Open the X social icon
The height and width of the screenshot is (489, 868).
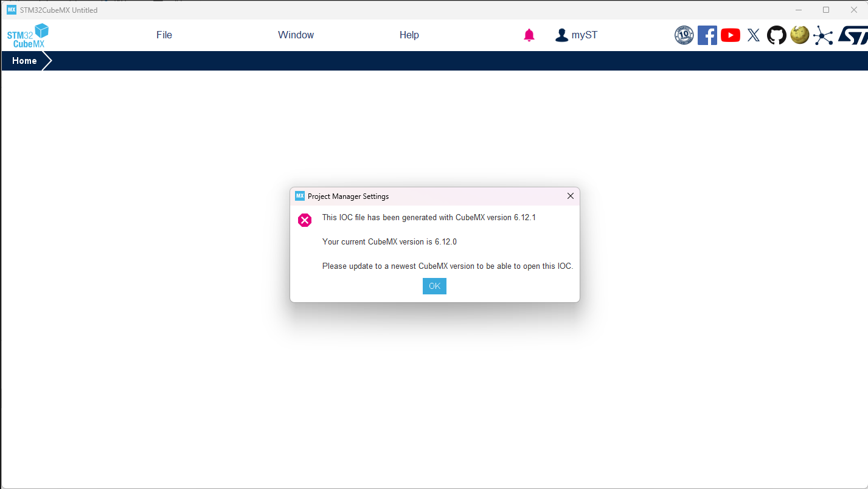tap(754, 35)
